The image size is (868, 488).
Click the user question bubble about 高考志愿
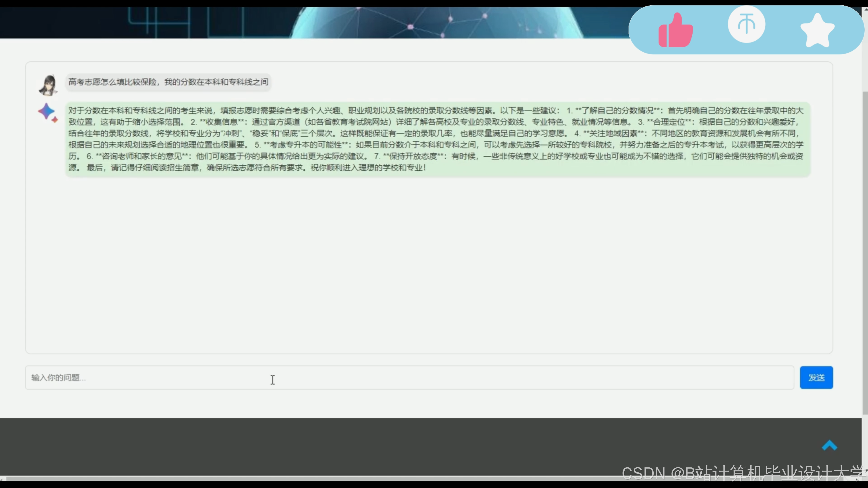tap(168, 82)
